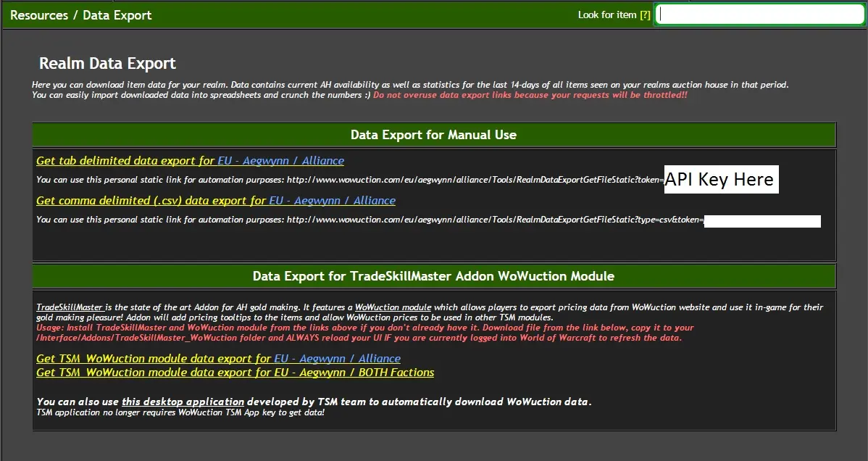The width and height of the screenshot is (868, 461).
Task: Get comma delimited (.csv) data export link
Action: (216, 201)
